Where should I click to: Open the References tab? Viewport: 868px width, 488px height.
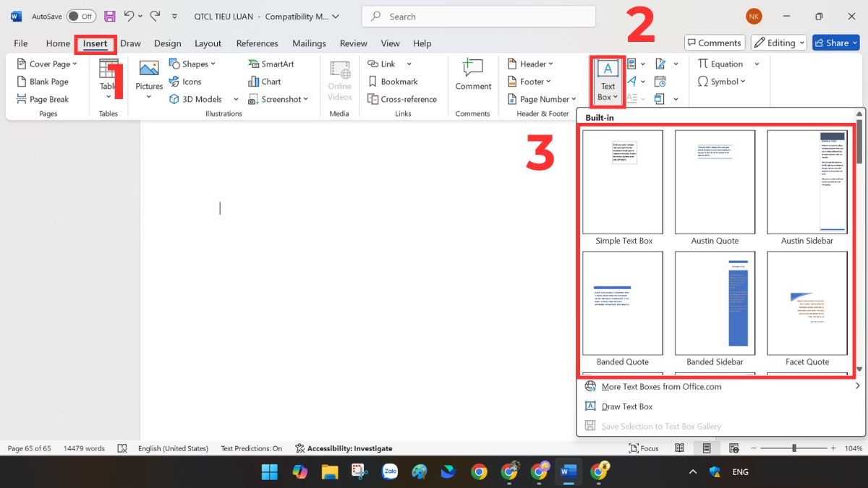pyautogui.click(x=257, y=43)
